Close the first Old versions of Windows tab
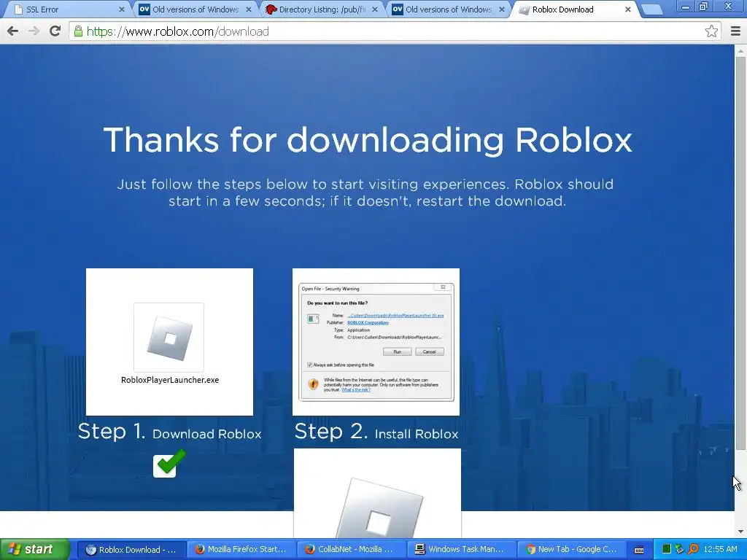Screen dimensions: 747x560 pos(248,9)
